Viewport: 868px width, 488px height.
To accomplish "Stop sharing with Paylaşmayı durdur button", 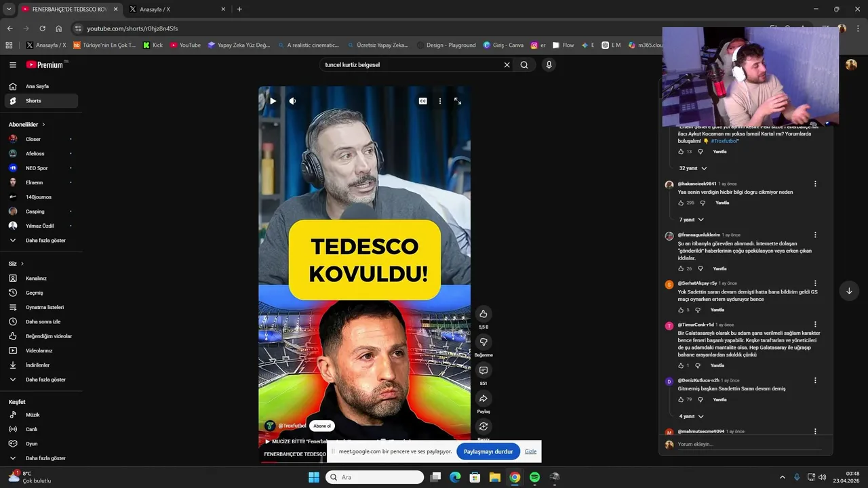I will coord(488,451).
